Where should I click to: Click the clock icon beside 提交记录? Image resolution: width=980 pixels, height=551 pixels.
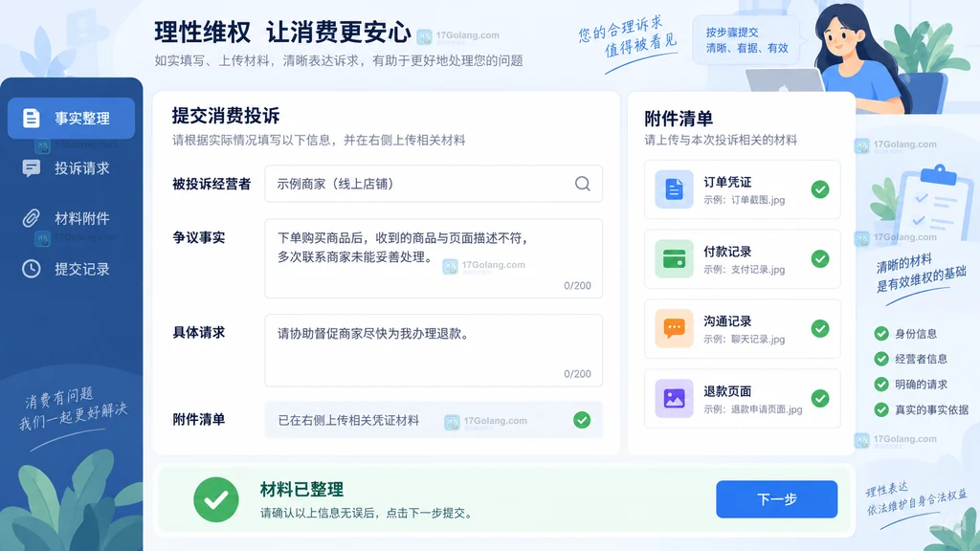(32, 269)
